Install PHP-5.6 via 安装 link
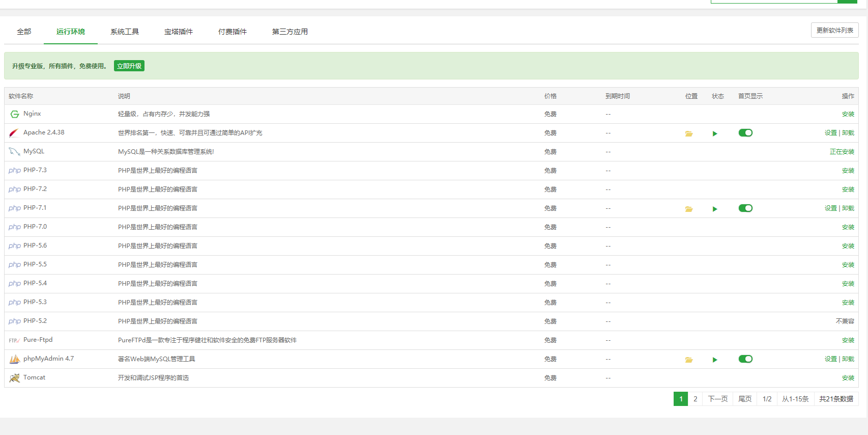This screenshot has height=435, width=868. [x=848, y=246]
